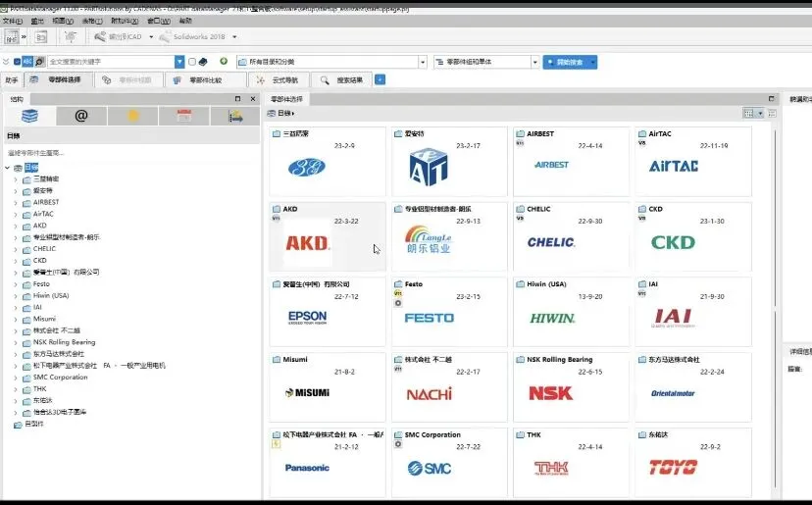This screenshot has height=505, width=812.
Task: Collapse the root 目录 tree node
Action: [x=7, y=168]
